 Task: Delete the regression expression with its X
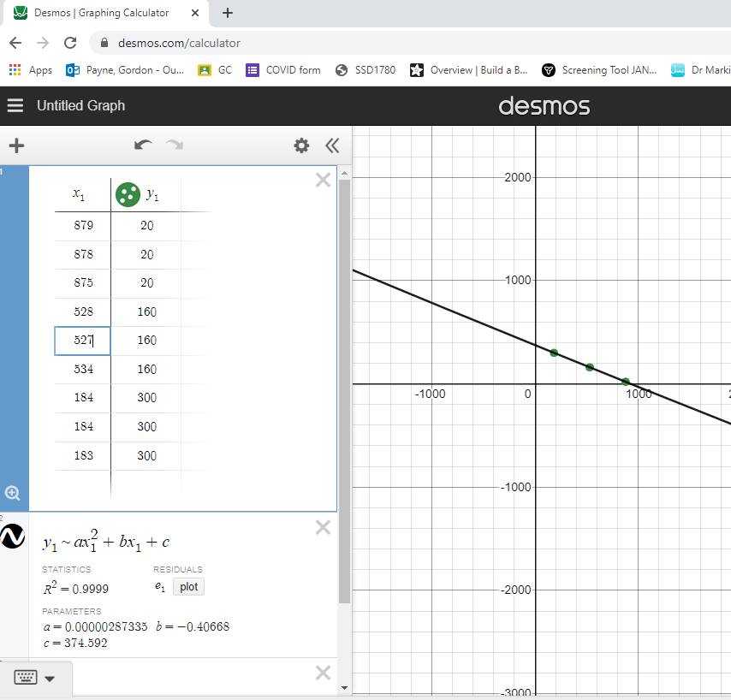point(323,527)
